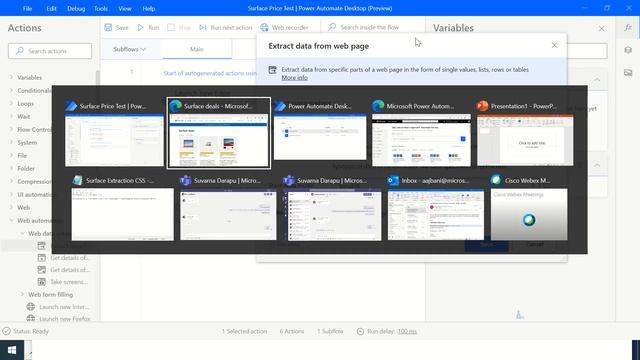The image size is (640, 360).
Task: Select the Main tab
Action: (x=196, y=49)
